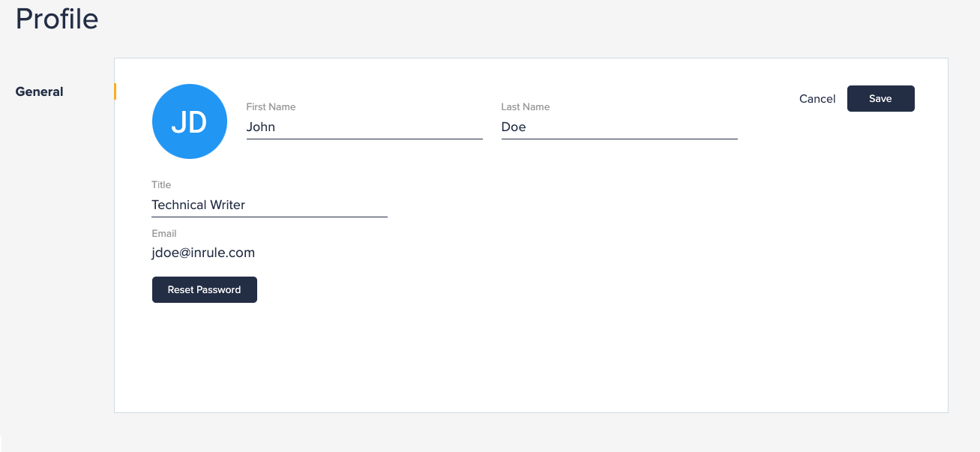
Task: Click the Title field label
Action: coord(161,185)
